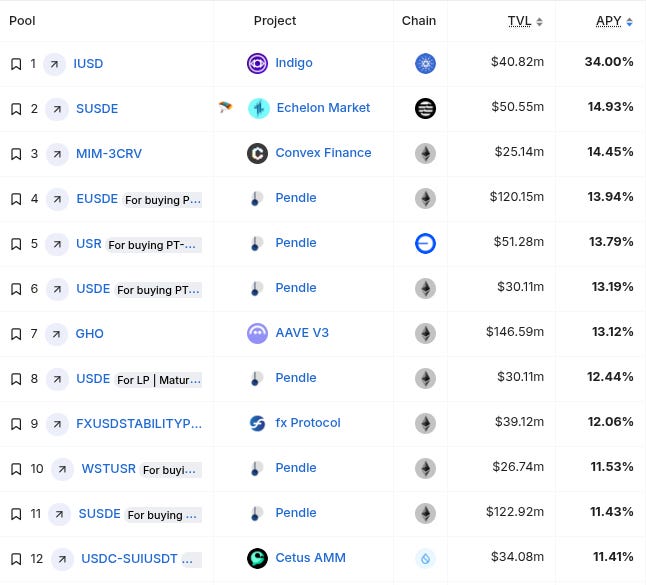
Task: Bookmark the WSTUSR pool
Action: (16, 469)
